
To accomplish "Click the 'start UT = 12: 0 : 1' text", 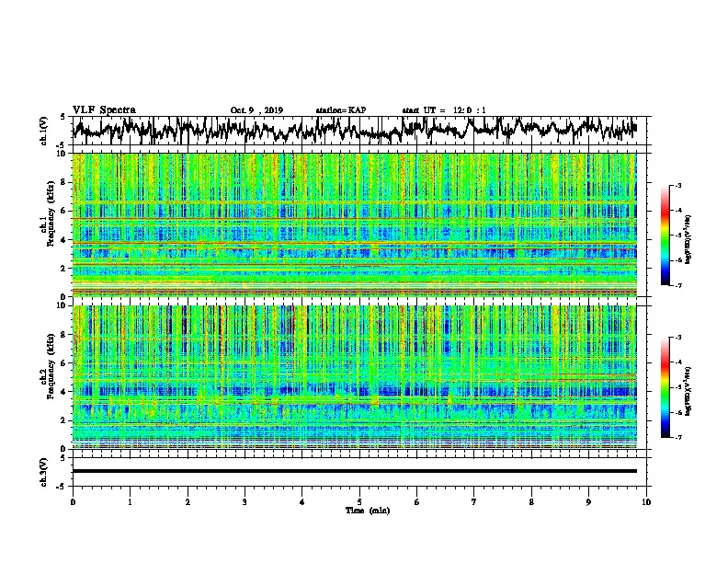I will 444,110.
